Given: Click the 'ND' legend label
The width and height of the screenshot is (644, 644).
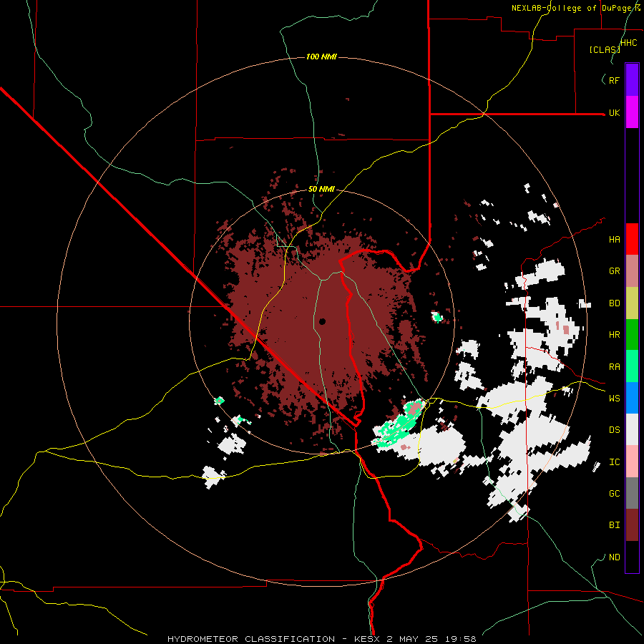Looking at the screenshot, I should (614, 557).
